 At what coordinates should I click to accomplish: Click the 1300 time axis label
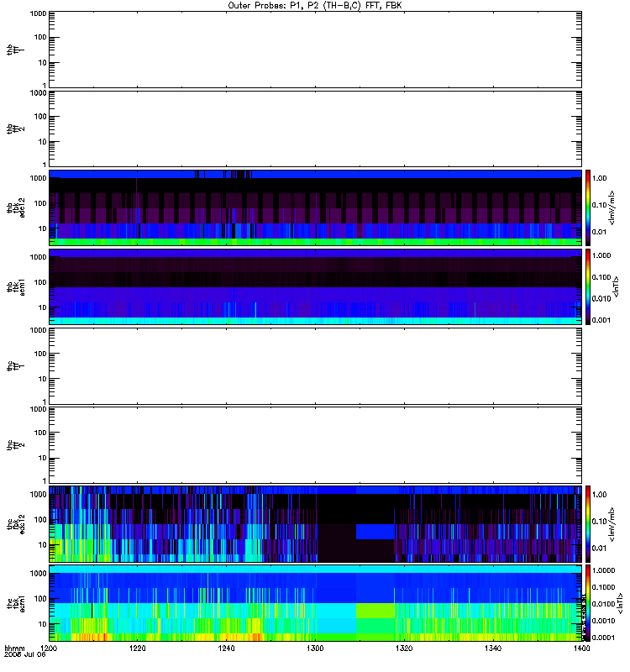coord(315,648)
